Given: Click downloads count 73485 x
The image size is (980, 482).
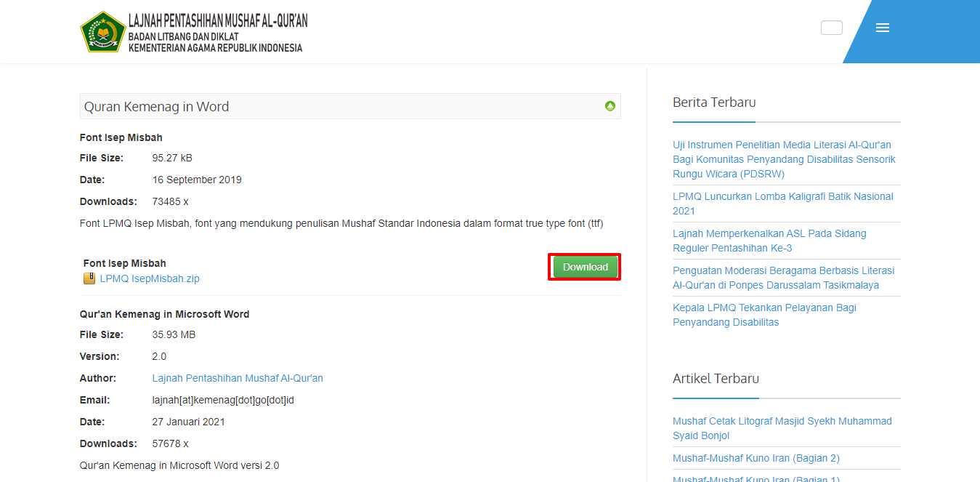Looking at the screenshot, I should click(170, 201).
